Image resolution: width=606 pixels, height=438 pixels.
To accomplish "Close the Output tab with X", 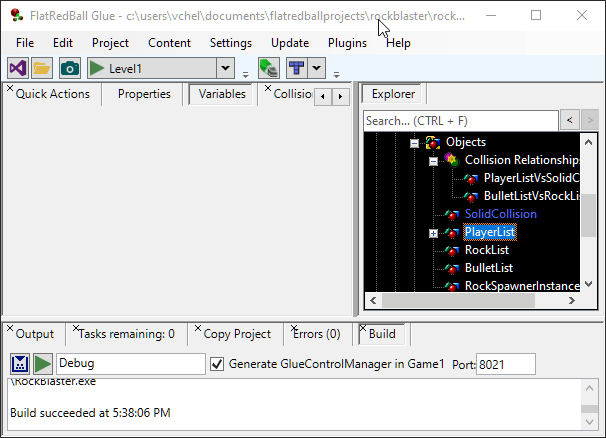I will click(x=10, y=328).
